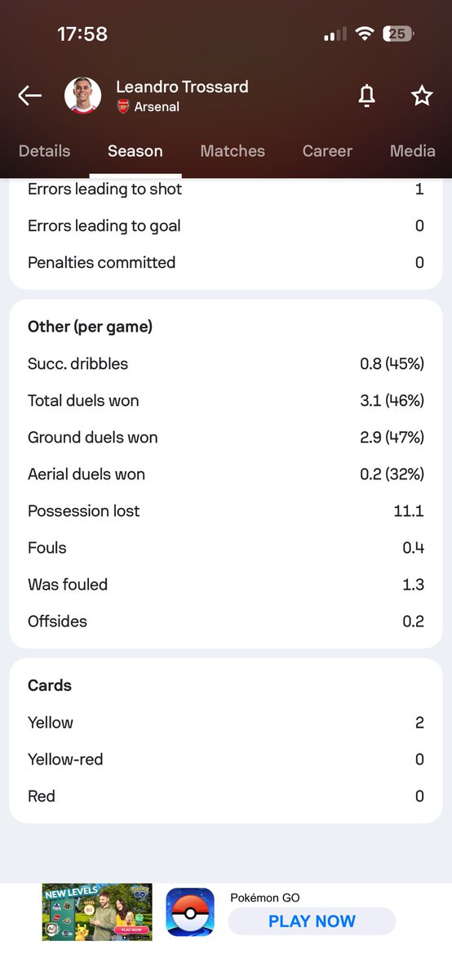The width and height of the screenshot is (452, 980).
Task: Select the Season tab
Action: tap(135, 151)
